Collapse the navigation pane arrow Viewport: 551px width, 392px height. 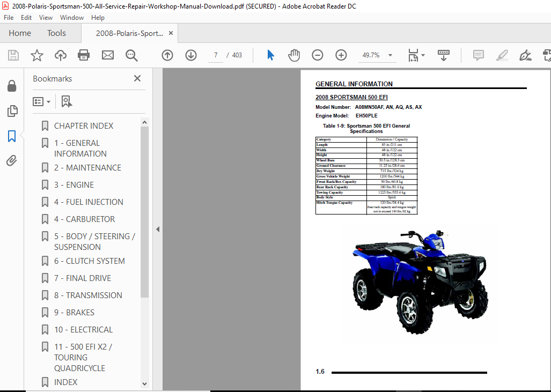click(x=157, y=229)
